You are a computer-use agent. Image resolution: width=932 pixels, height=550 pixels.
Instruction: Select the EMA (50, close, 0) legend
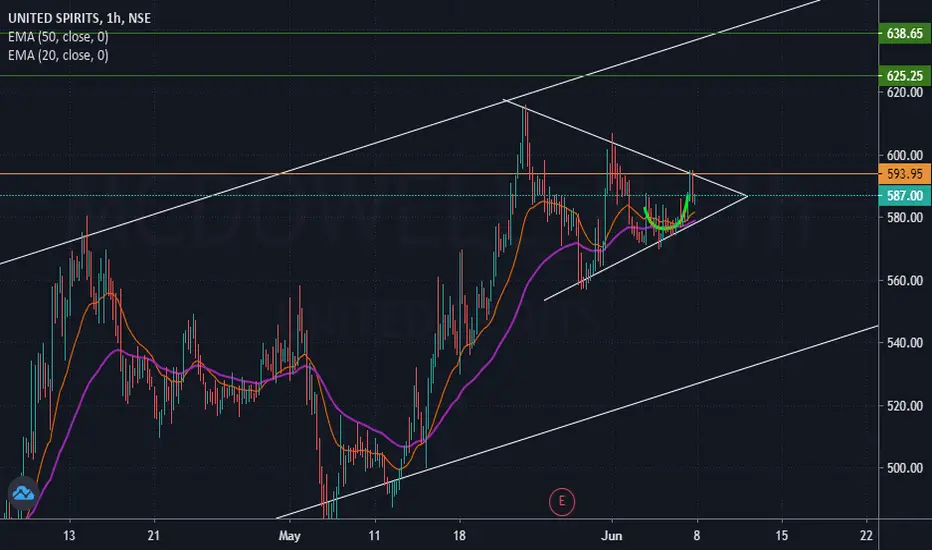(x=58, y=37)
